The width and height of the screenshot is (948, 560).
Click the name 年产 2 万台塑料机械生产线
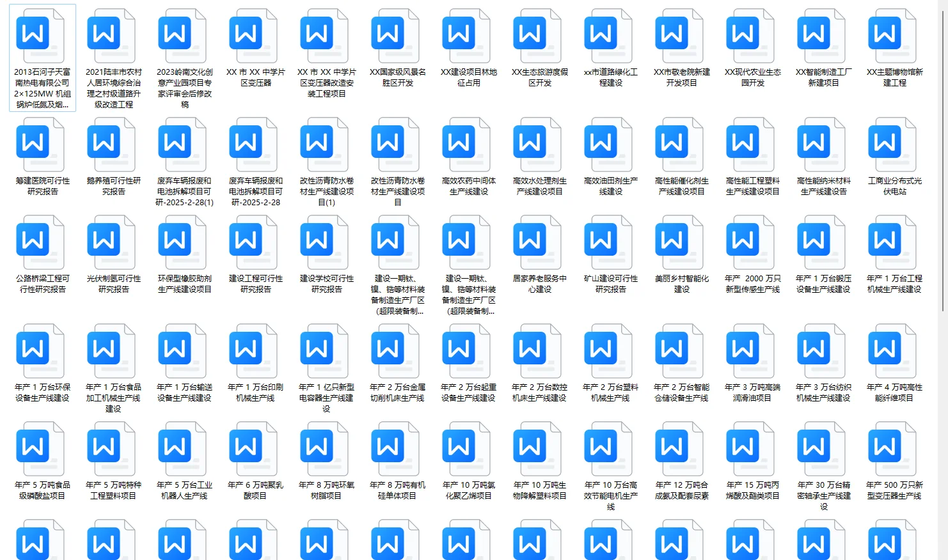[611, 393]
